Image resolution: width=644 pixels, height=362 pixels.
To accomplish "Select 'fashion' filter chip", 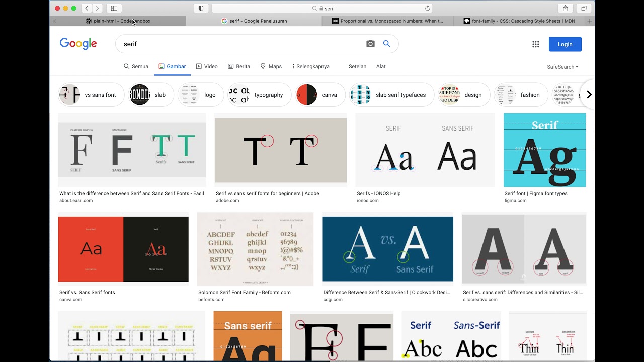I will [x=521, y=95].
